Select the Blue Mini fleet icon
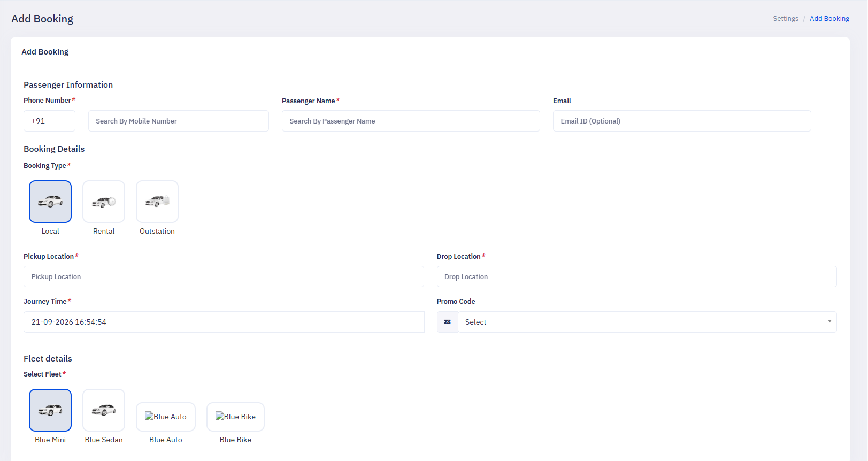 (x=50, y=410)
